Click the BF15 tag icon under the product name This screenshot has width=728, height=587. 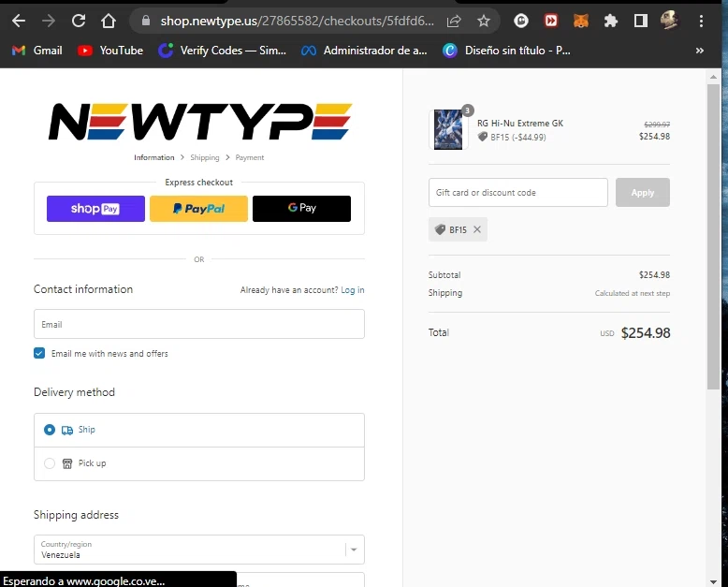click(483, 137)
